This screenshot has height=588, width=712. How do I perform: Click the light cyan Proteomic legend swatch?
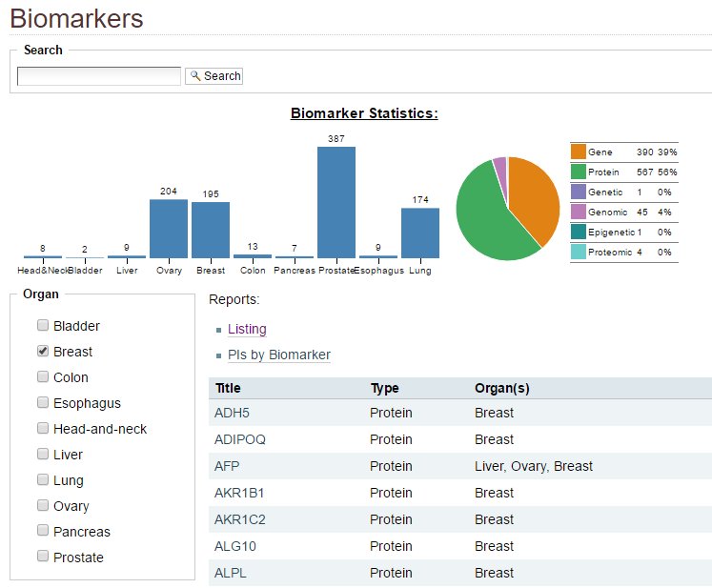tap(578, 252)
